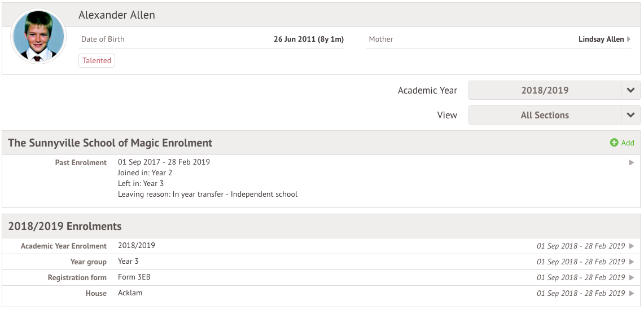Viewport: 644px width, 310px height.
Task: Expand Past Enrolment row arrow
Action: (x=632, y=163)
